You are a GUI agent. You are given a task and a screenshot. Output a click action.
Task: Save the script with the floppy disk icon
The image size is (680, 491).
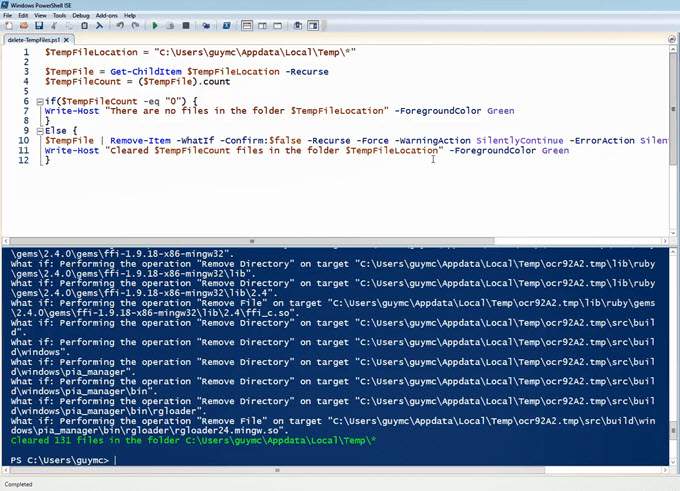[x=39, y=26]
